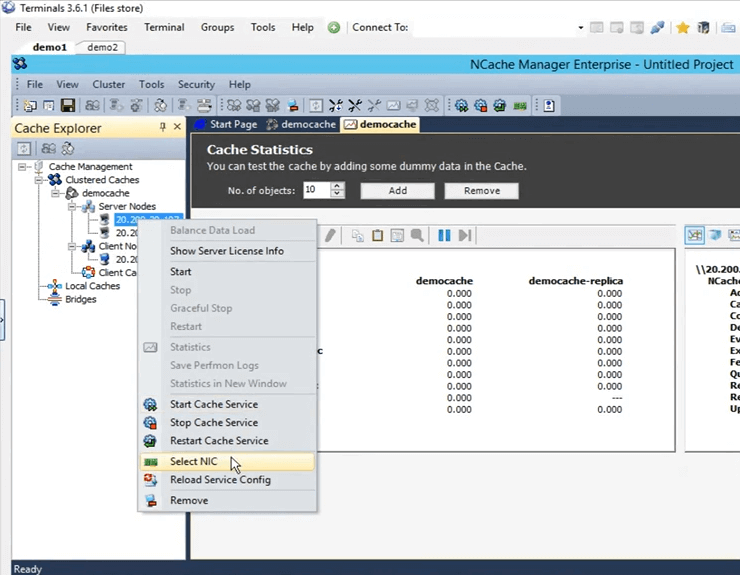The image size is (740, 575).
Task: Click the green connect icon in Terminals toolbar
Action: pos(334,27)
